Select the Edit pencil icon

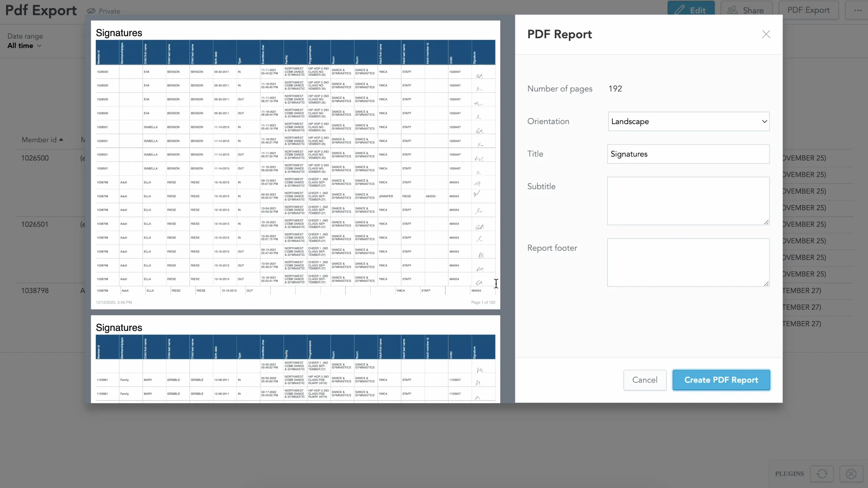(680, 9)
